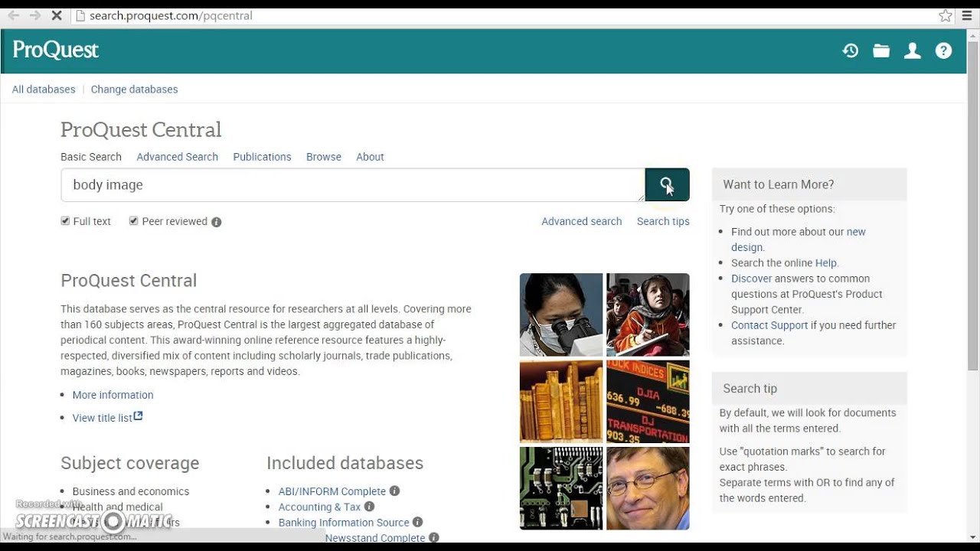The width and height of the screenshot is (980, 551).
Task: Click the stock indices board thumbnail
Action: tap(648, 402)
